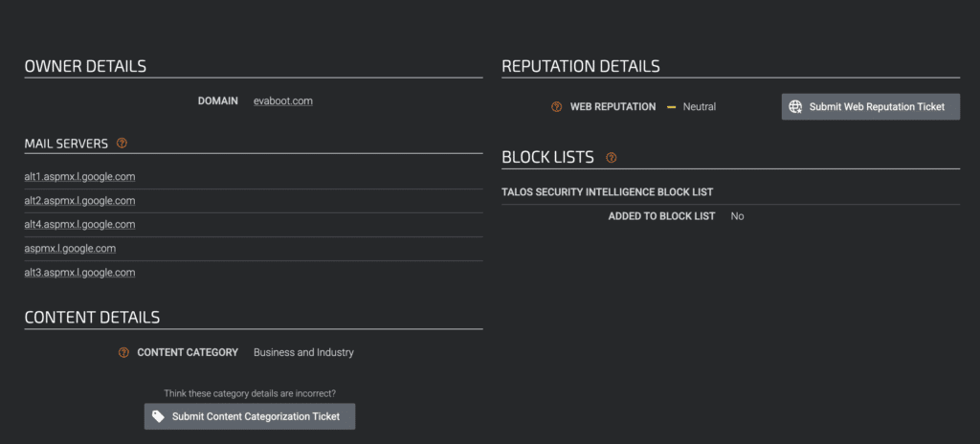Screen dimensions: 980x444
Task: Submit Web Reputation Ticket button
Action: (871, 107)
